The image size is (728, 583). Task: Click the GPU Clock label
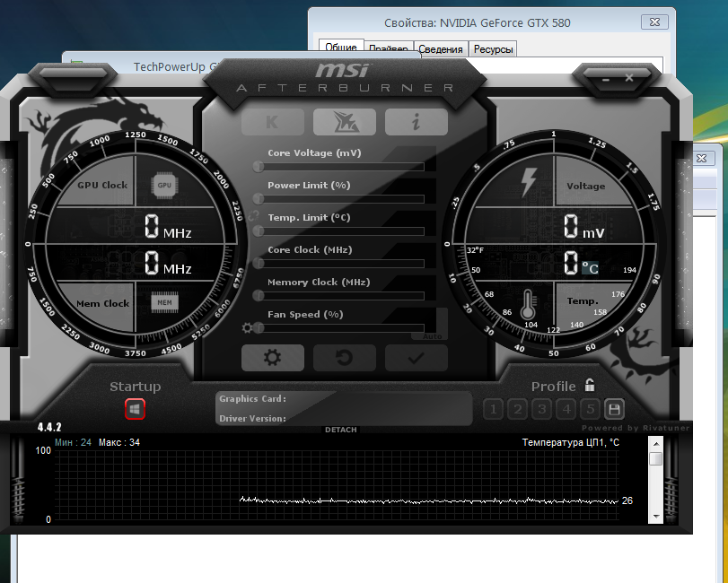coord(102,185)
